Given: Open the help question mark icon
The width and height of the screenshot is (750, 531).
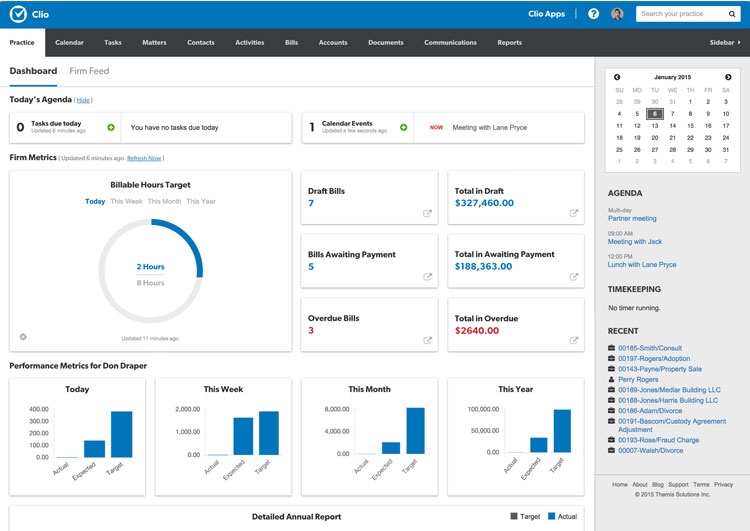Looking at the screenshot, I should [593, 14].
